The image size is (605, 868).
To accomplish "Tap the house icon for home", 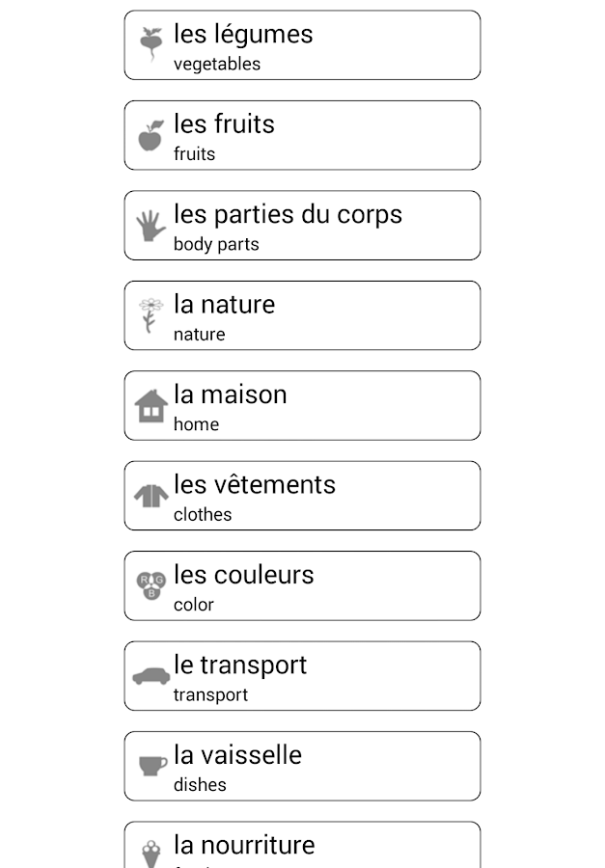I will pos(151,406).
